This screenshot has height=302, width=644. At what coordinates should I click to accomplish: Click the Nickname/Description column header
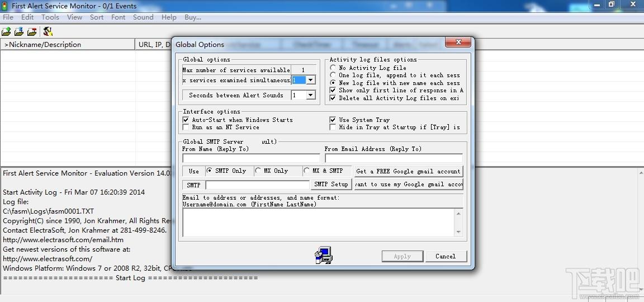[x=68, y=44]
